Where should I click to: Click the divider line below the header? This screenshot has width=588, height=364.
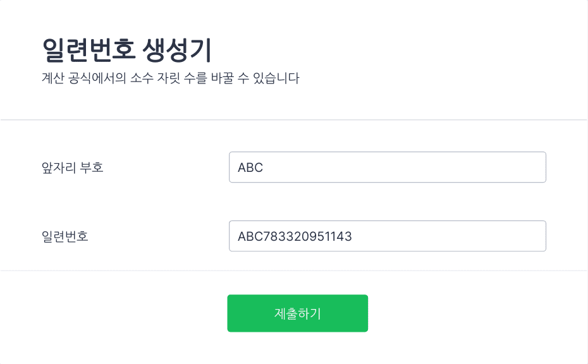(294, 120)
